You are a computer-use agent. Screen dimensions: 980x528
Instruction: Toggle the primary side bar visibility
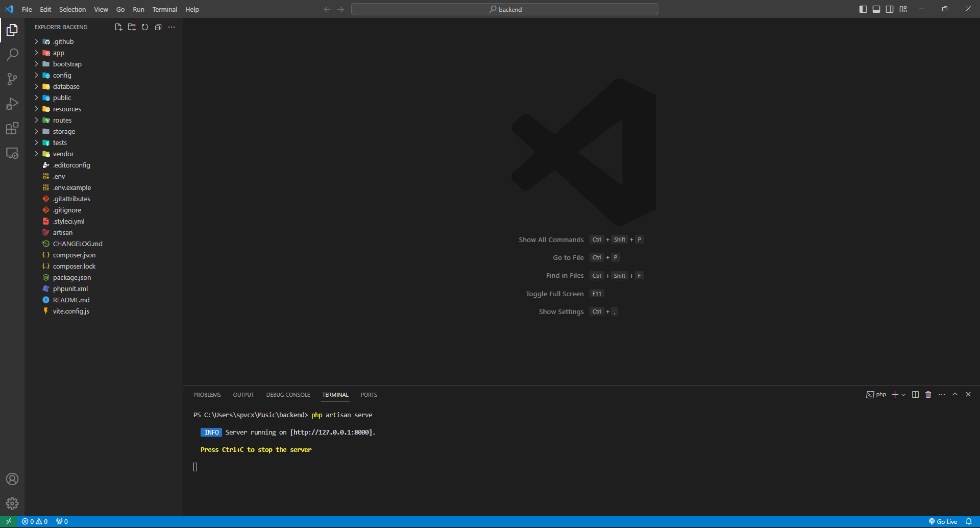(863, 9)
